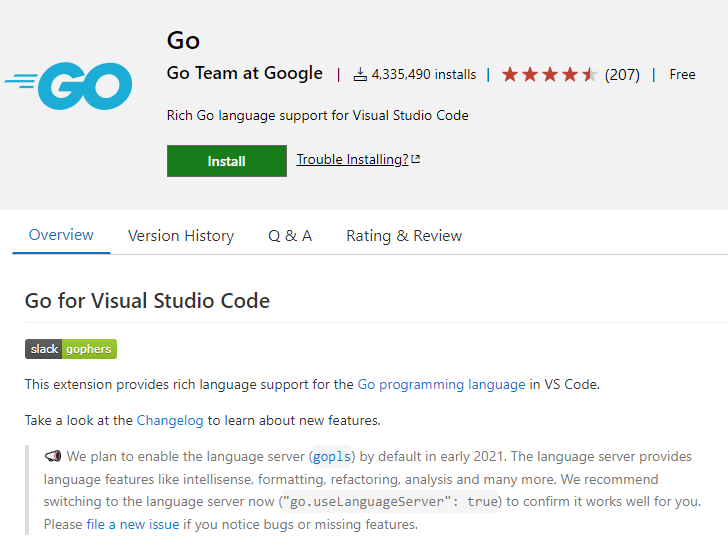Image resolution: width=728 pixels, height=553 pixels.
Task: Click the Go extension title
Action: [x=184, y=41]
